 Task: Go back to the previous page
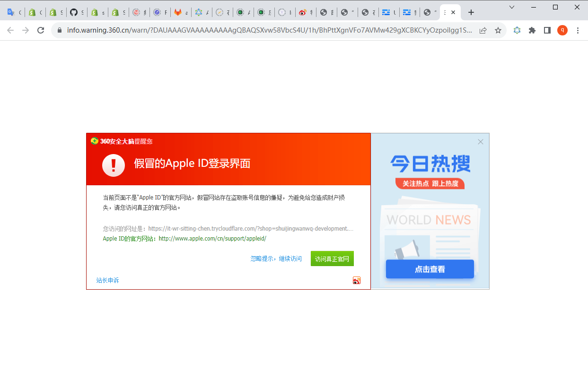[x=10, y=30]
